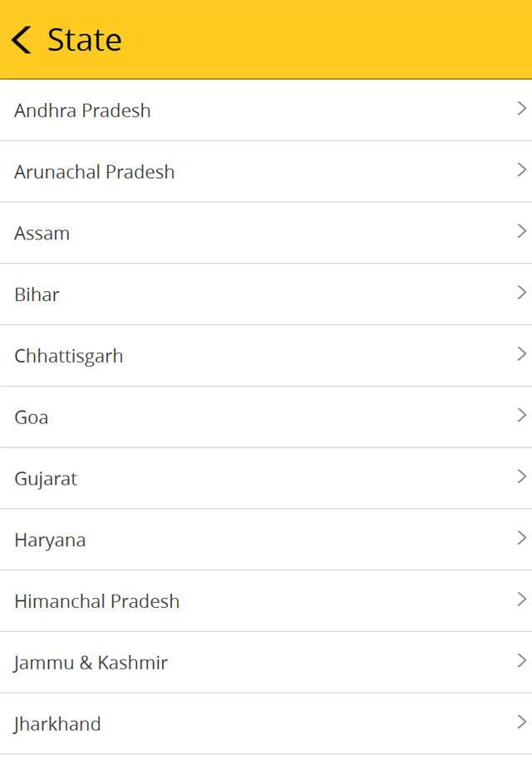This screenshot has width=532, height=765.
Task: Click Gujarat's right arrow icon
Action: (x=521, y=477)
